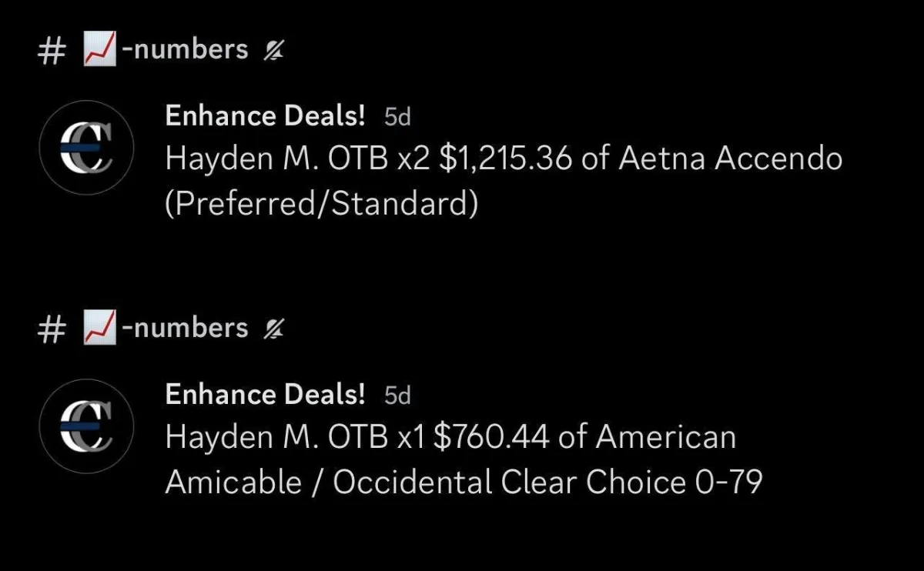Click the chart emoji above the Aetna Accendo message
Viewport: 924px width, 571px height.
click(x=99, y=51)
